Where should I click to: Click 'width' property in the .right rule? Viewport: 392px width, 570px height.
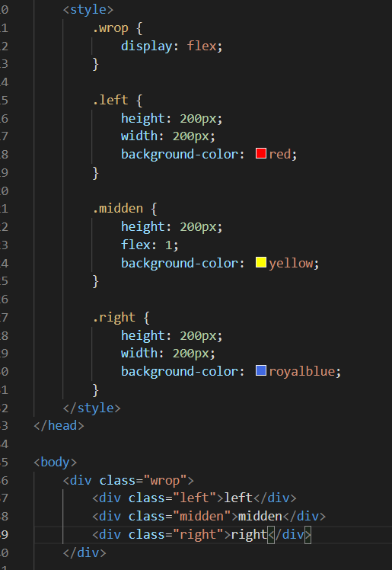point(139,353)
